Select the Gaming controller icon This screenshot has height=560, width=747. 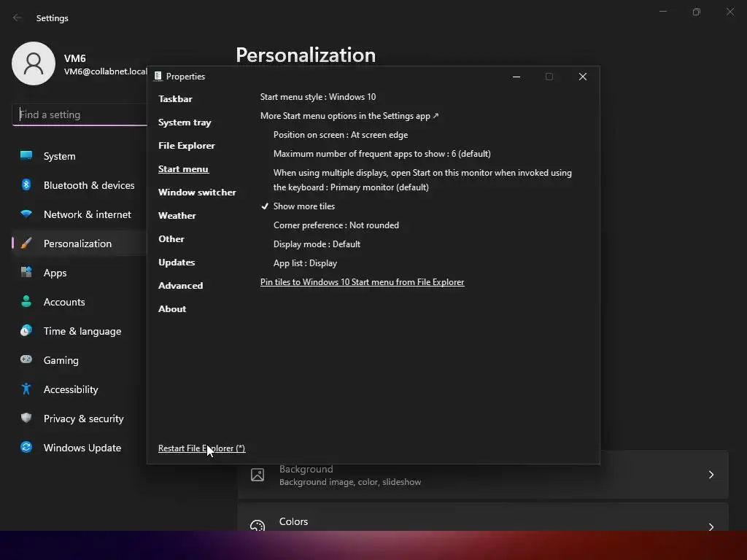click(26, 359)
